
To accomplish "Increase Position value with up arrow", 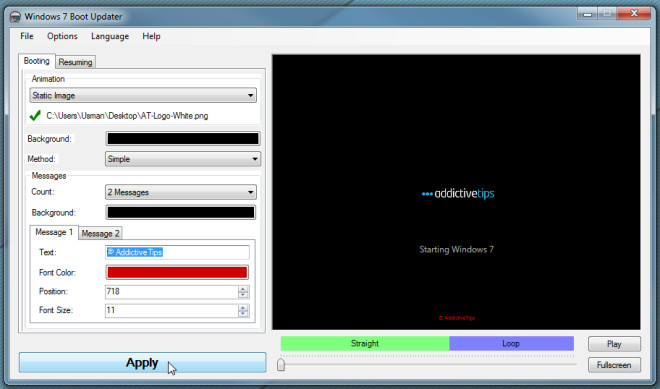I will pyautogui.click(x=243, y=289).
